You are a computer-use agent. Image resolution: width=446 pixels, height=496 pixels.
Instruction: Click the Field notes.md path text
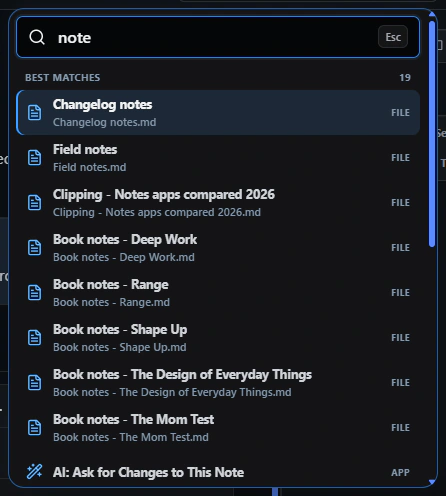90,167
